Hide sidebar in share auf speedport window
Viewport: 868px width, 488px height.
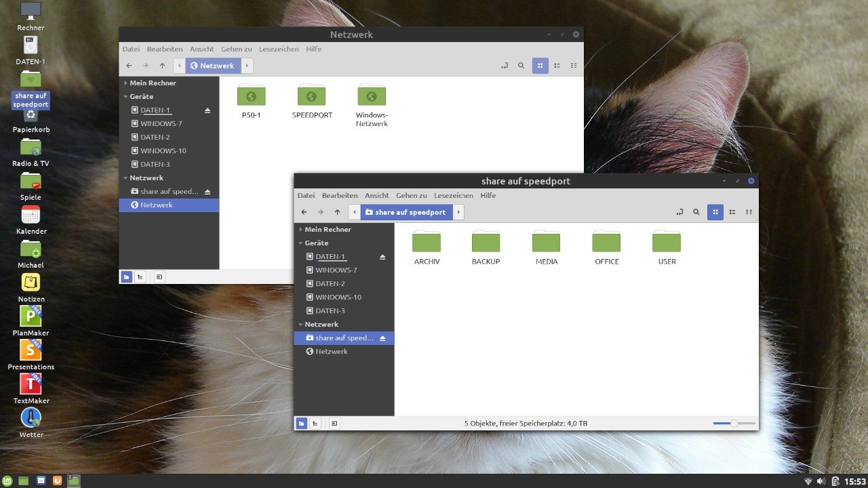click(334, 424)
